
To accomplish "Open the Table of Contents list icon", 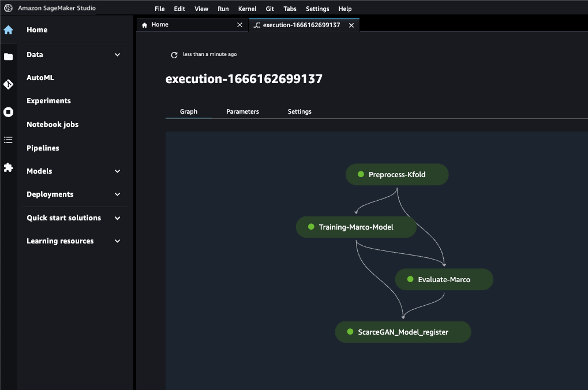I will click(x=9, y=140).
